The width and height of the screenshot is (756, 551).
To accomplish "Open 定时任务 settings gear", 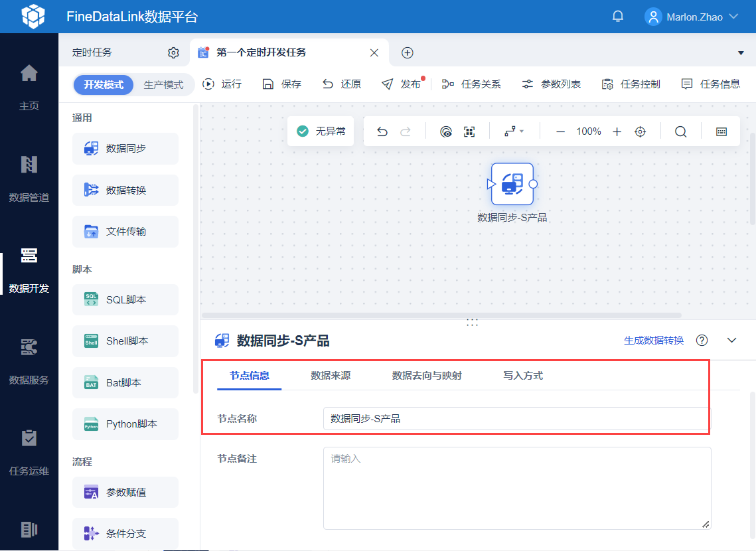I will (174, 53).
